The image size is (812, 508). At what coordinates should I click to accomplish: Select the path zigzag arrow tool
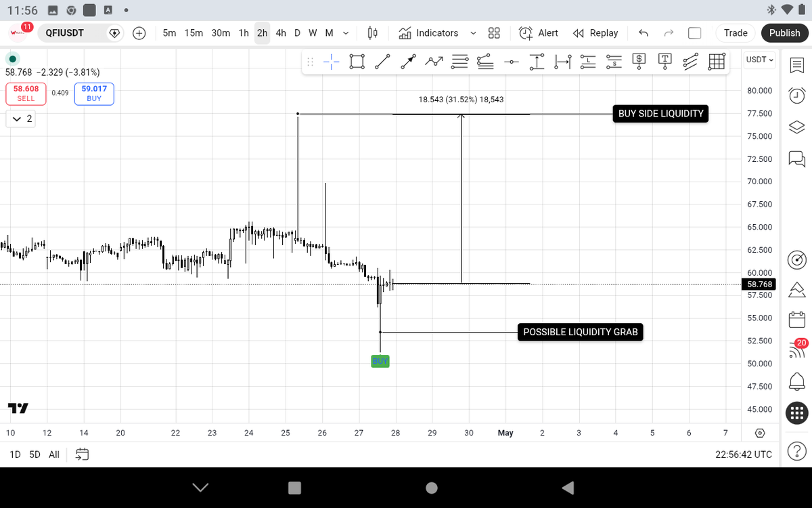(434, 62)
